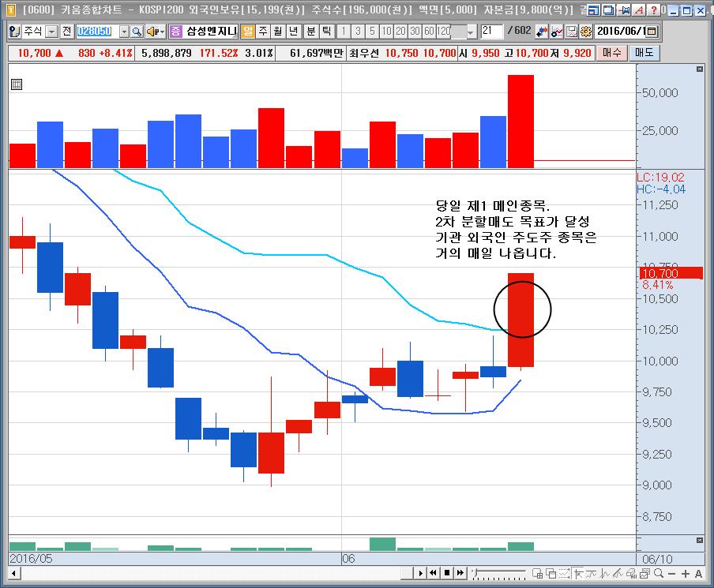
Task: Click the add chart pane icon
Action: pyautogui.click(x=537, y=574)
